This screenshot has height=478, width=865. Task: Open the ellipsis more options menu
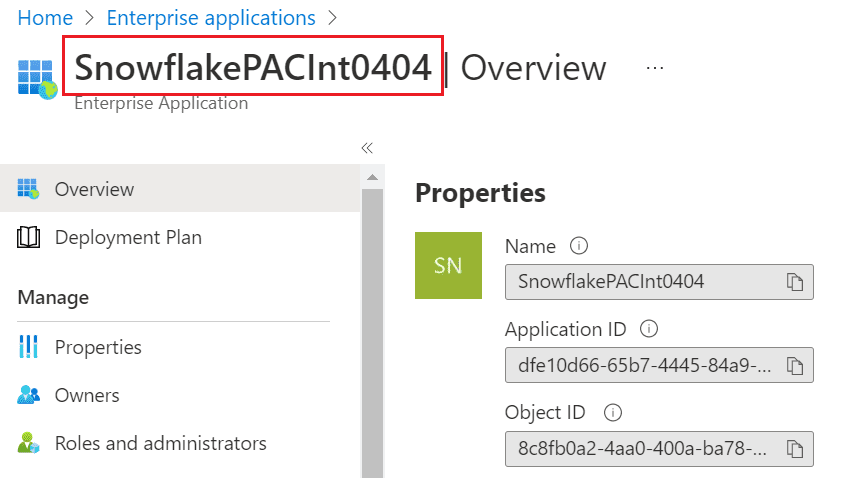[x=655, y=68]
